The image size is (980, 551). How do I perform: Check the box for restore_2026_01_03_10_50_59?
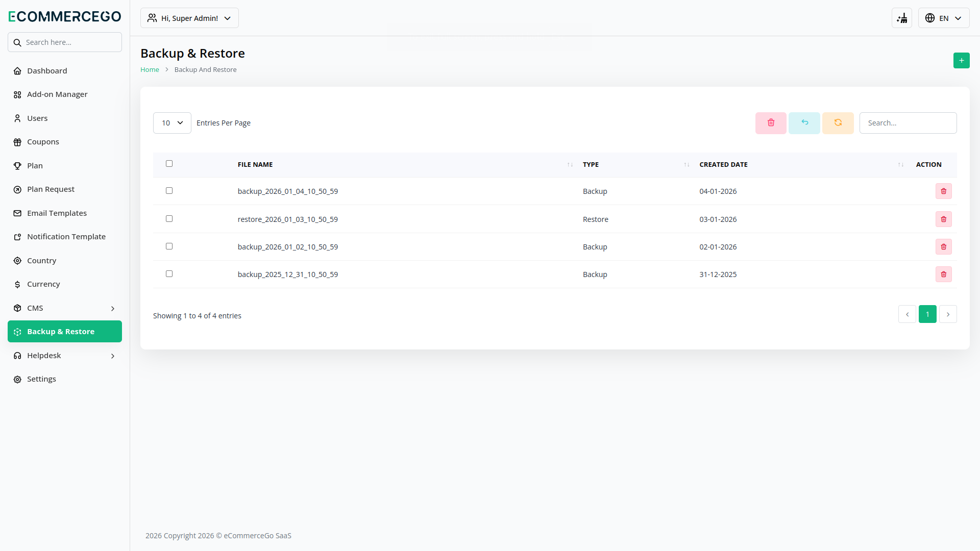[169, 219]
